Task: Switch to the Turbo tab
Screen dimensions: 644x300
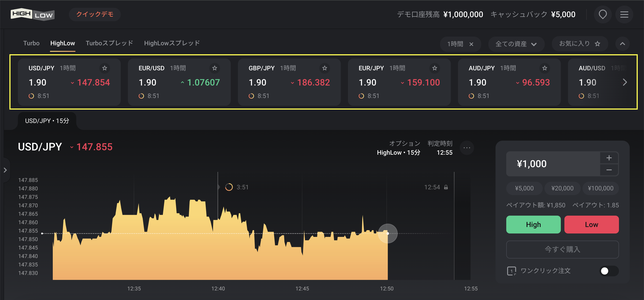Action: [31, 43]
